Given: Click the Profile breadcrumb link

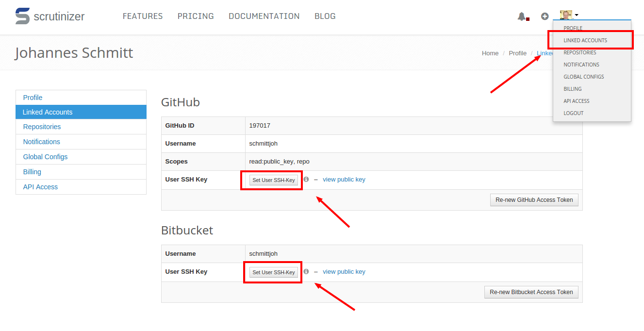Looking at the screenshot, I should (518, 53).
